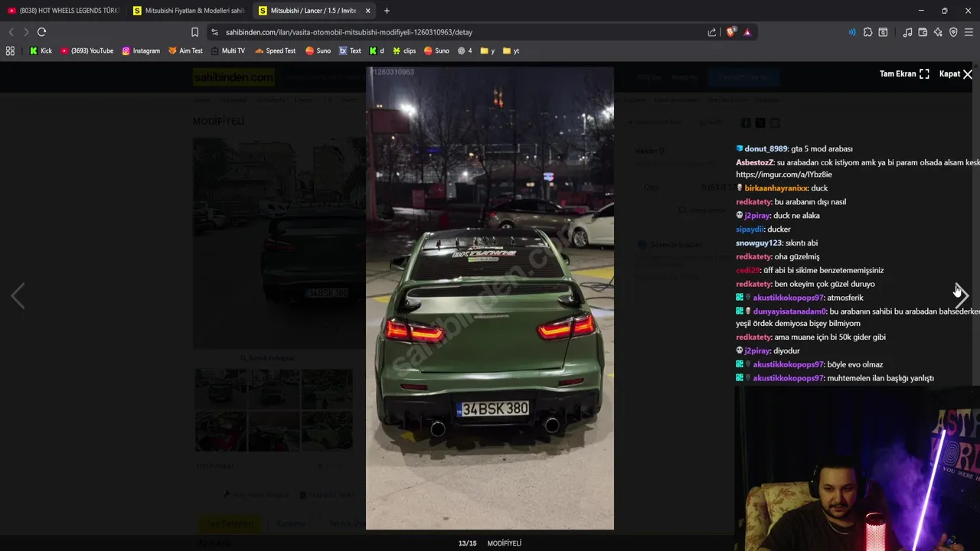The width and height of the screenshot is (980, 551).
Task: Switch to HOT WHEELS LEGENDS YouTube tab
Action: 64,11
